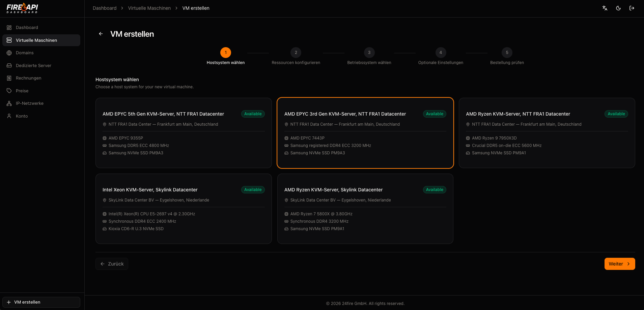Select step 3 Betriebssystem wählen circle

(369, 53)
